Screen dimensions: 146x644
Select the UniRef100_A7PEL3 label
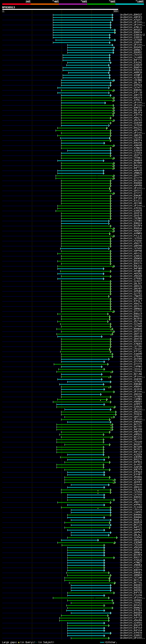[131, 100]
